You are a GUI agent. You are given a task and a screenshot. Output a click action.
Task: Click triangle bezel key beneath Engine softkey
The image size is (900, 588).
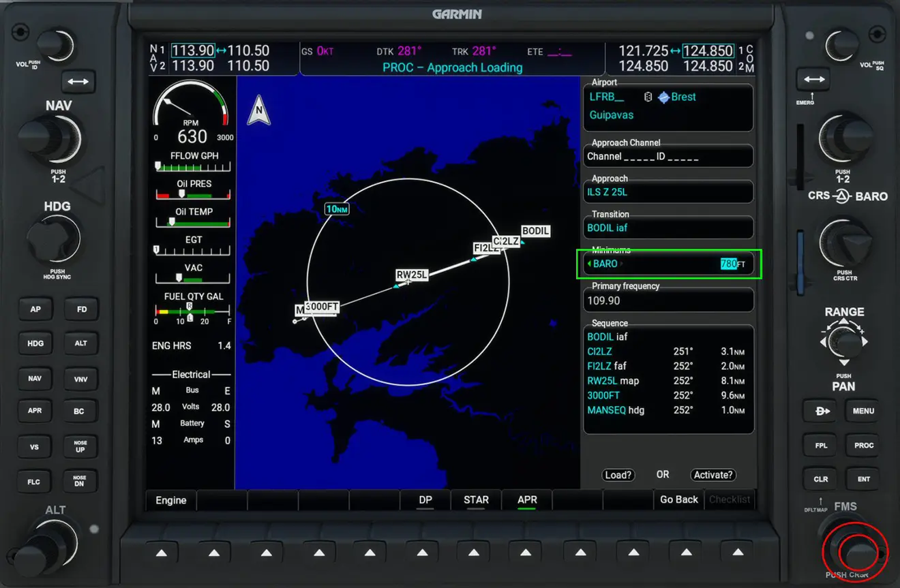click(x=162, y=553)
